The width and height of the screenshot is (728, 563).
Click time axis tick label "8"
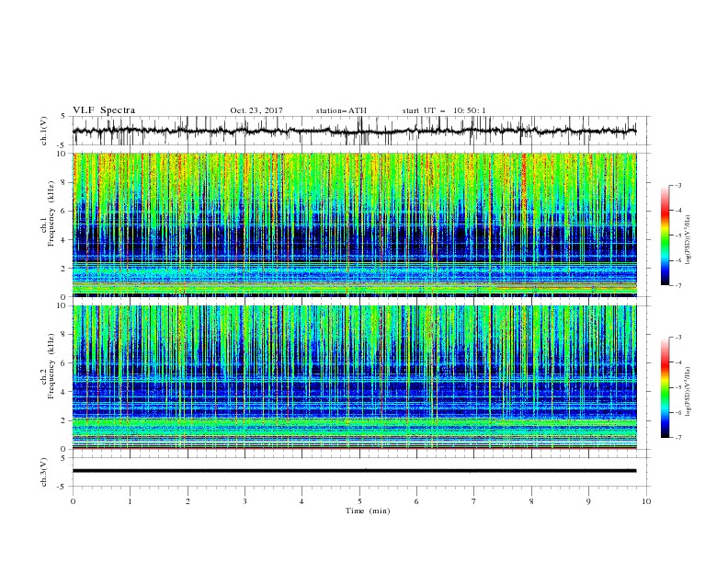pyautogui.click(x=531, y=501)
